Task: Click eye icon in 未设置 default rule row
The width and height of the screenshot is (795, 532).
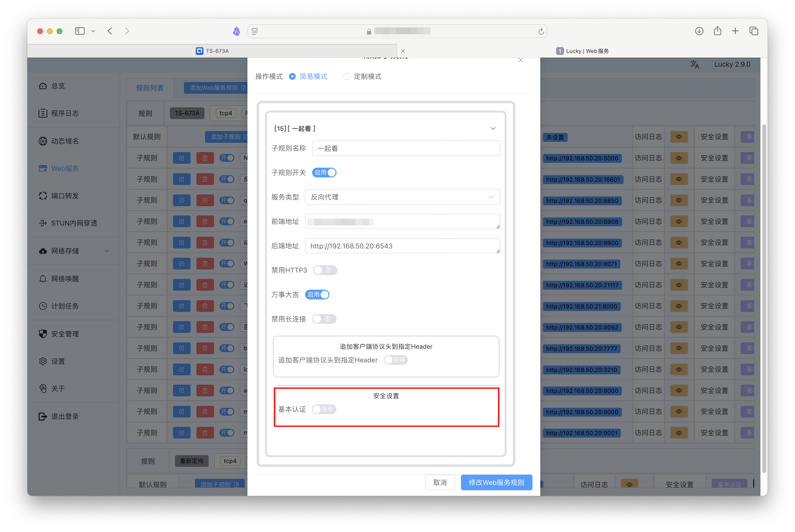Action: point(679,137)
